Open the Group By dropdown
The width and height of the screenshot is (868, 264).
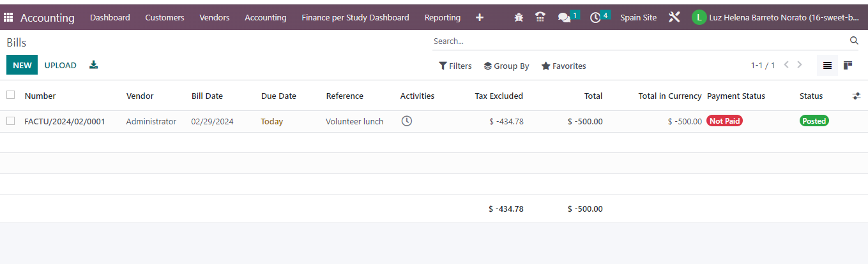pyautogui.click(x=506, y=66)
